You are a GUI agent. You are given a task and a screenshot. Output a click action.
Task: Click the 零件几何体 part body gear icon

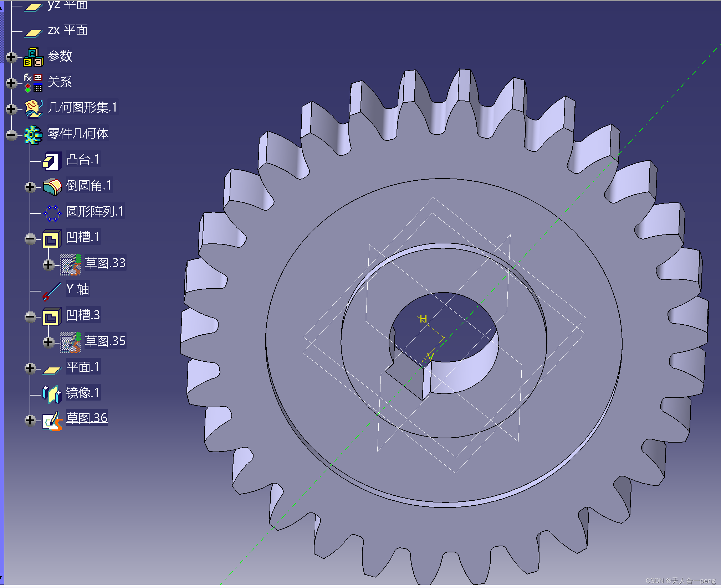33,135
